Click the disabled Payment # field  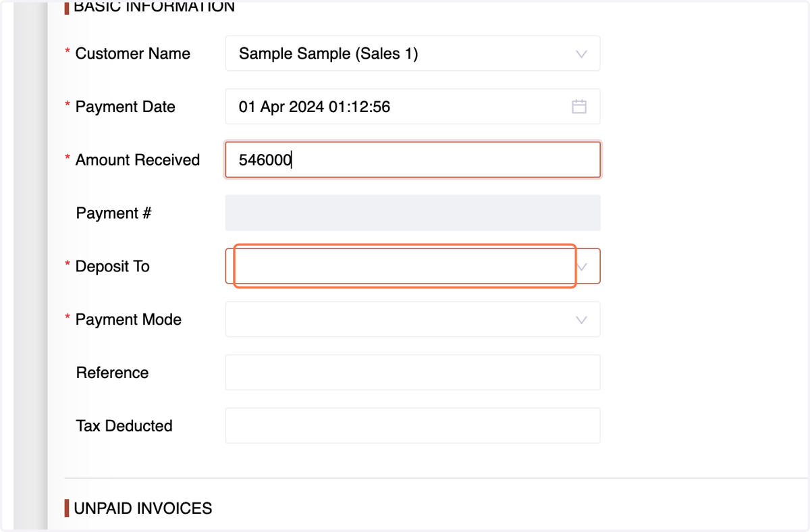click(412, 213)
